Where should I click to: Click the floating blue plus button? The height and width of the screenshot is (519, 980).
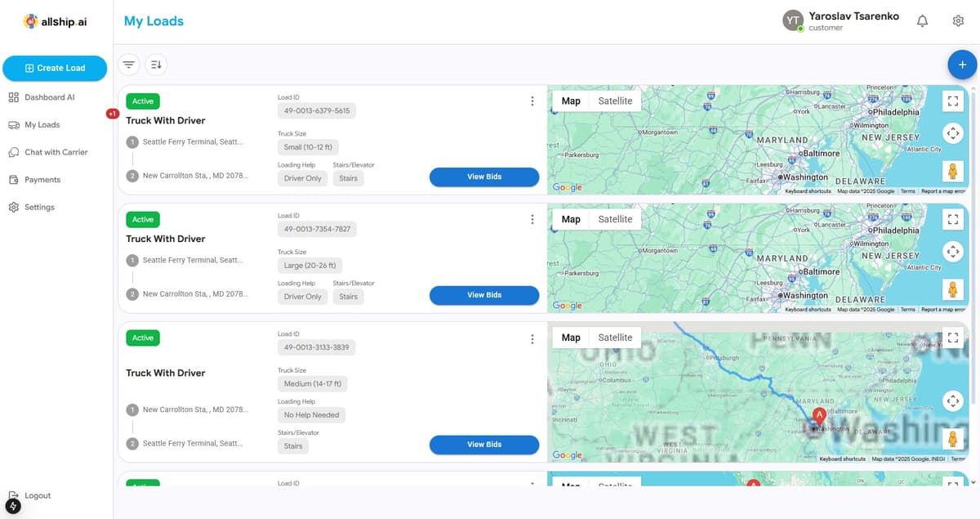point(962,65)
